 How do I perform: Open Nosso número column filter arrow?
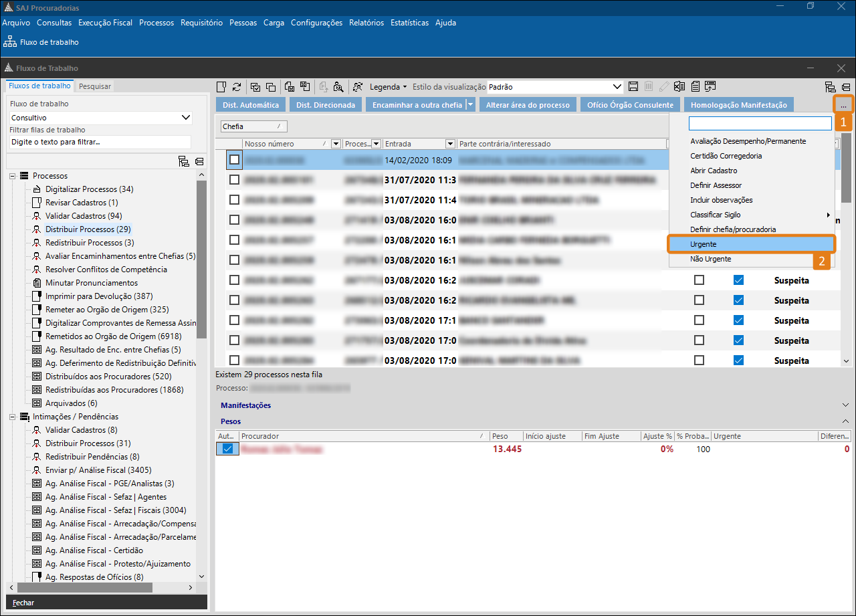336,144
